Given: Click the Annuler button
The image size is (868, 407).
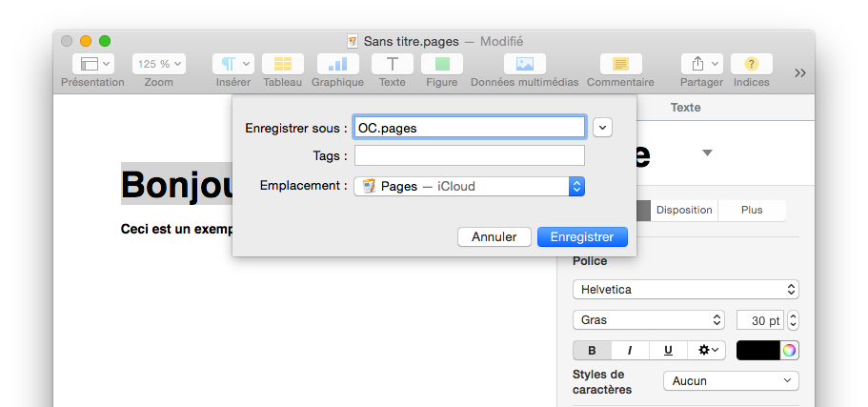Looking at the screenshot, I should [x=495, y=237].
